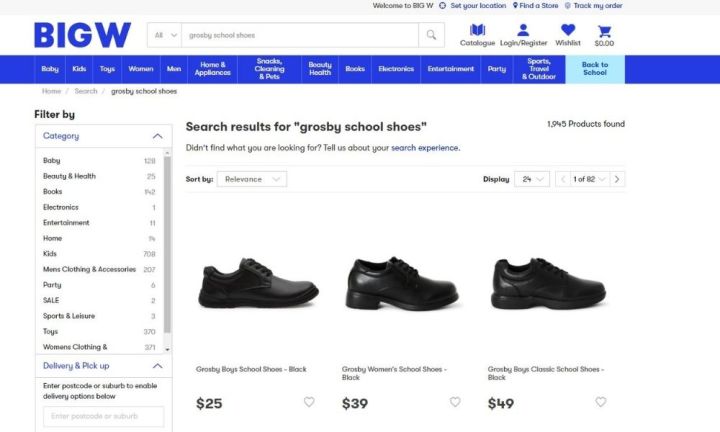Click the category list scrollbar
The width and height of the screenshot is (720, 432).
pyautogui.click(x=167, y=244)
